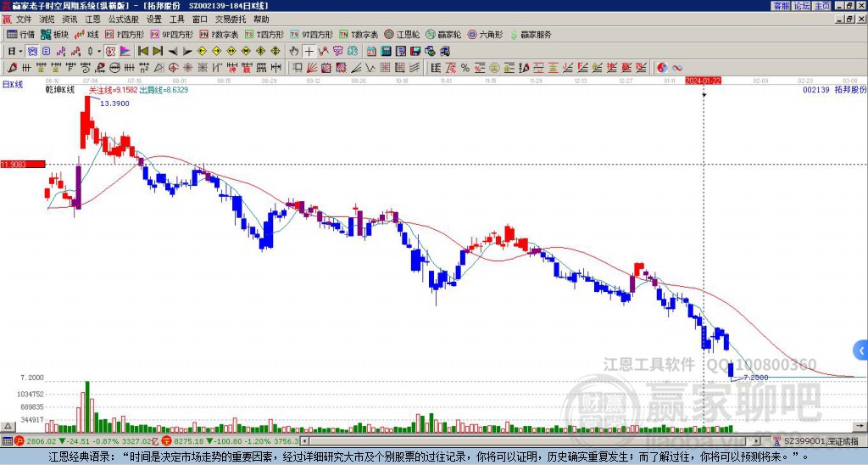
Task: Open the 交易委托 menu
Action: [231, 20]
